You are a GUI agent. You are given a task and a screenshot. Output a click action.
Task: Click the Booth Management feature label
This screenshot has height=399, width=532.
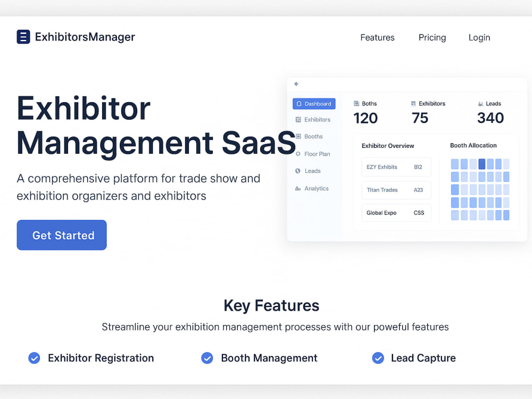[x=269, y=358]
